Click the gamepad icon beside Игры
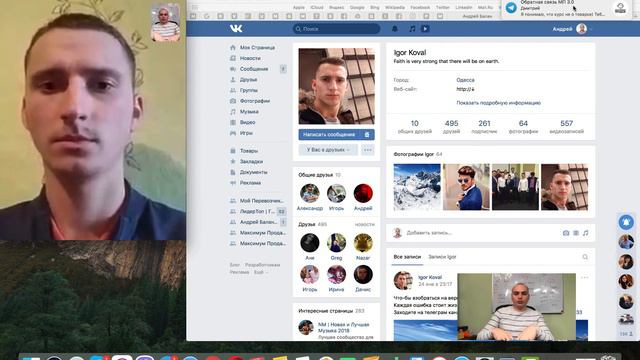The height and width of the screenshot is (360, 640). tap(233, 133)
